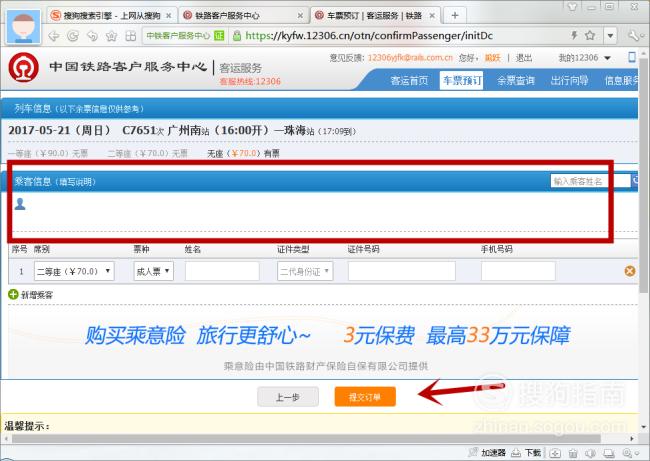
Task: Click the horizontal scrollbar right arrow
Action: [x=632, y=438]
